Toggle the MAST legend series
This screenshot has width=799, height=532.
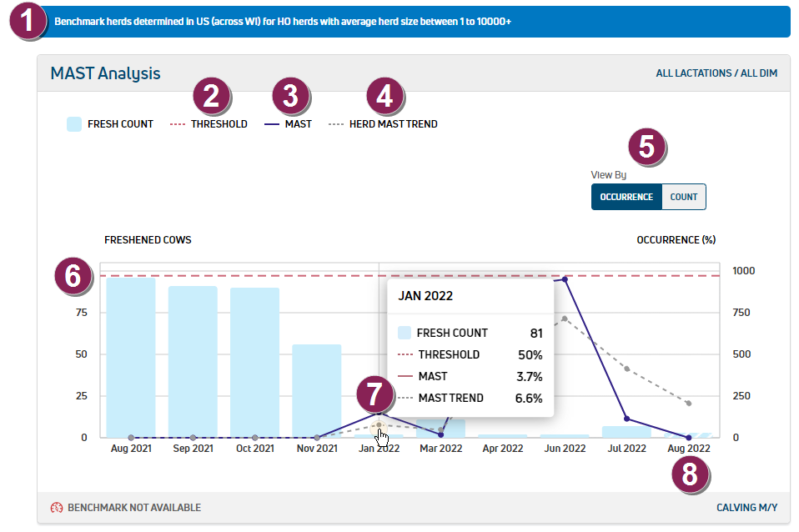pos(288,124)
